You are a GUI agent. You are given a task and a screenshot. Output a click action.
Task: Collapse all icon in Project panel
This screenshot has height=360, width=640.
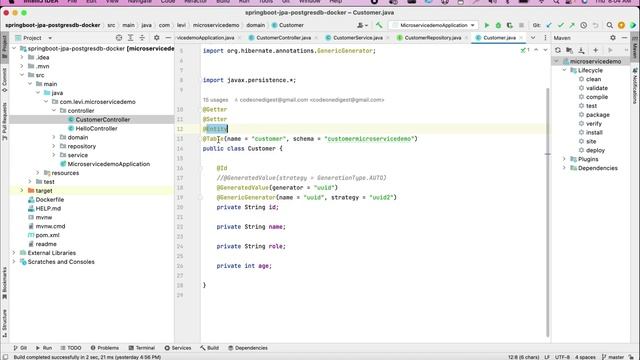(x=142, y=38)
